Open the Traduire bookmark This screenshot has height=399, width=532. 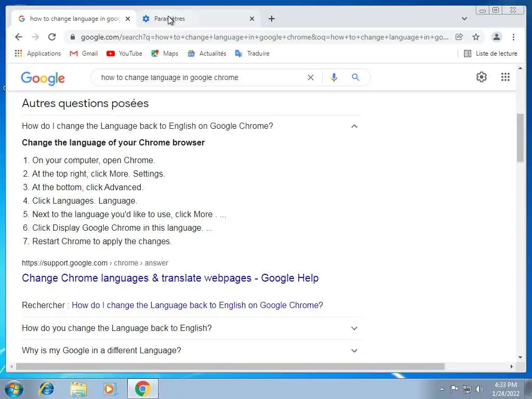(x=252, y=54)
